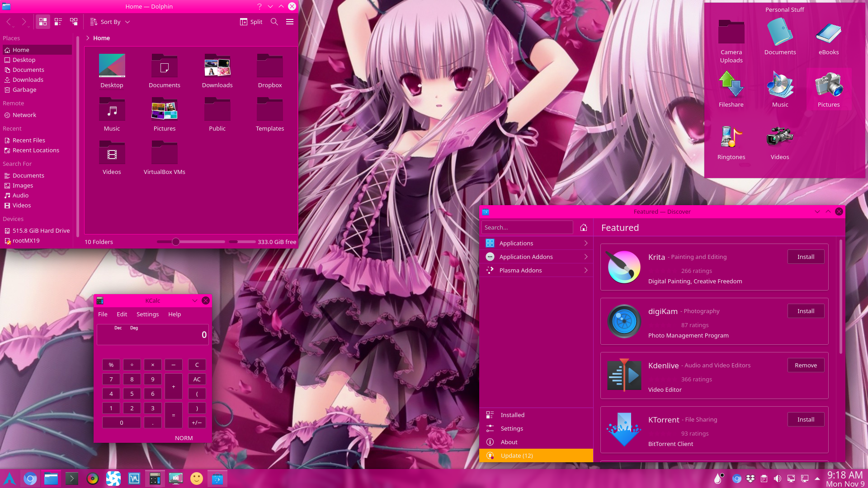Select the VirtualBox VMs folder in Dolphin
This screenshot has height=488, width=868.
[x=165, y=158]
